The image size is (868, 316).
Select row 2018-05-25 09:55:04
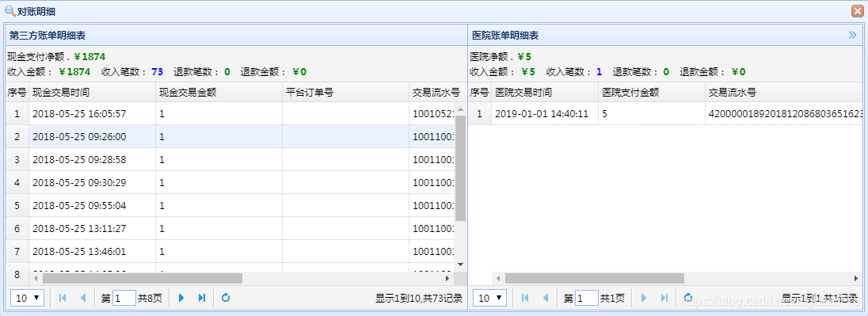(x=230, y=205)
